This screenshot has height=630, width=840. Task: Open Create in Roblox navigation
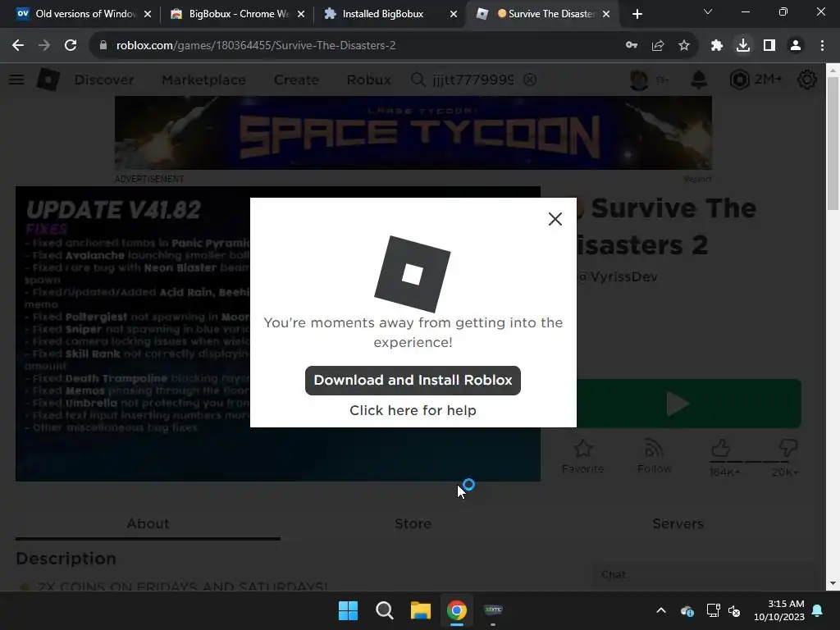pos(296,80)
